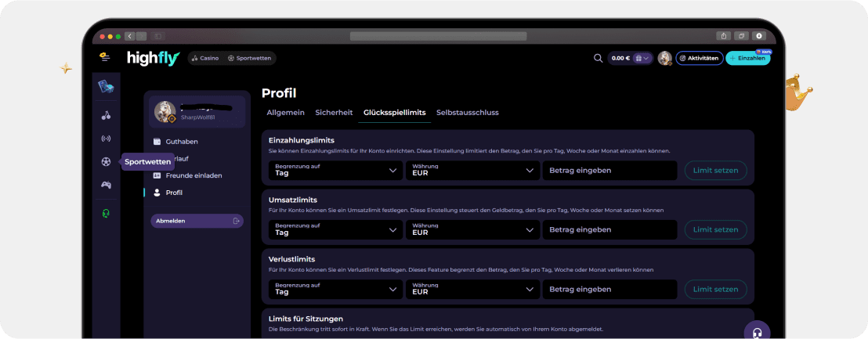Open the game controller icon in sidebar
Image resolution: width=868 pixels, height=339 pixels.
(x=106, y=185)
